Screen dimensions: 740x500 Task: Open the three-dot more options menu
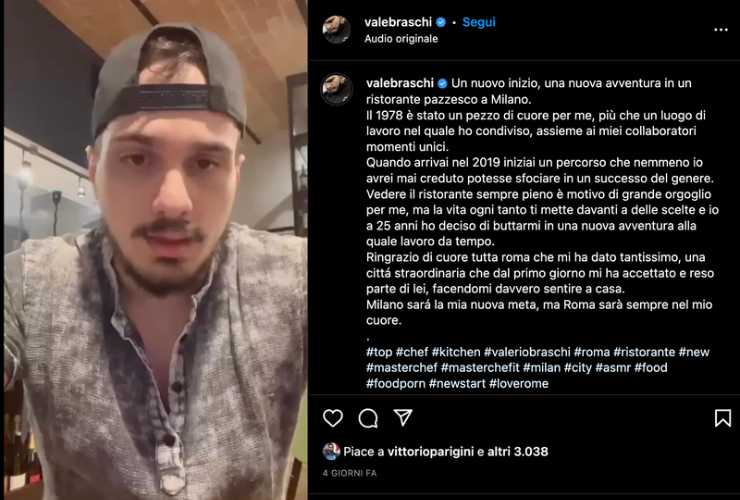pos(721,30)
